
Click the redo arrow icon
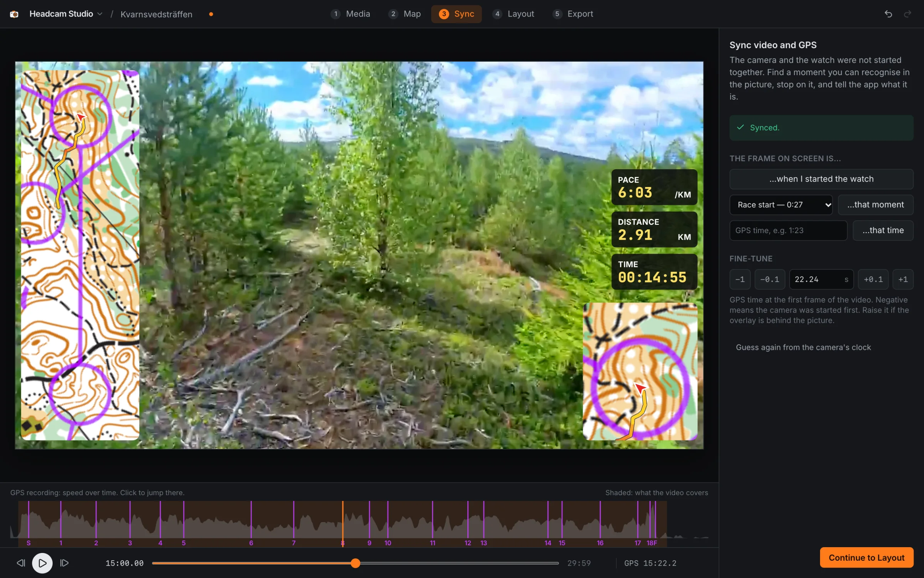click(907, 14)
